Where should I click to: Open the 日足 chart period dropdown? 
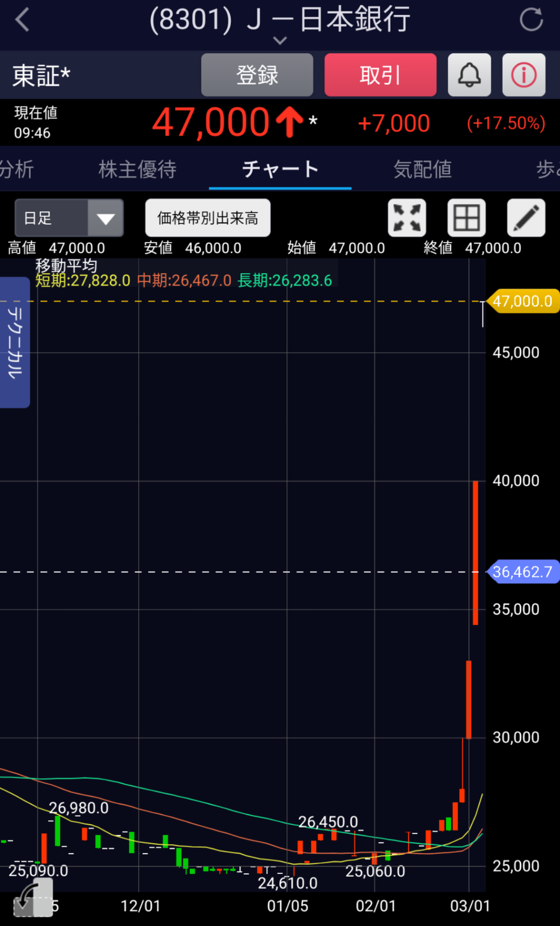coord(69,218)
